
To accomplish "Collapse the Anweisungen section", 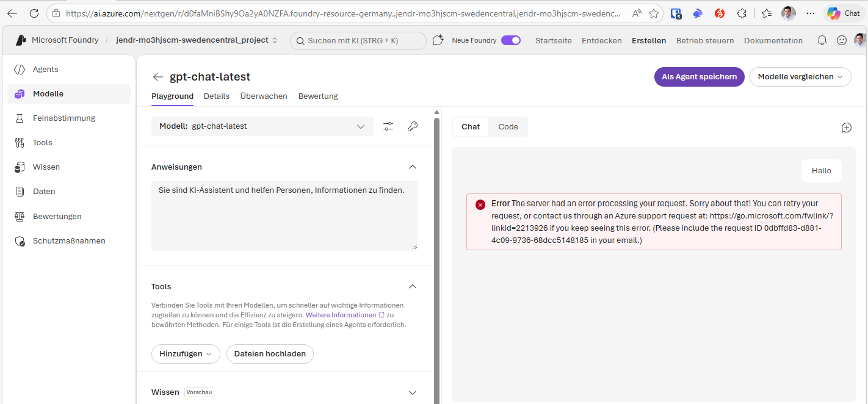I will pyautogui.click(x=413, y=167).
